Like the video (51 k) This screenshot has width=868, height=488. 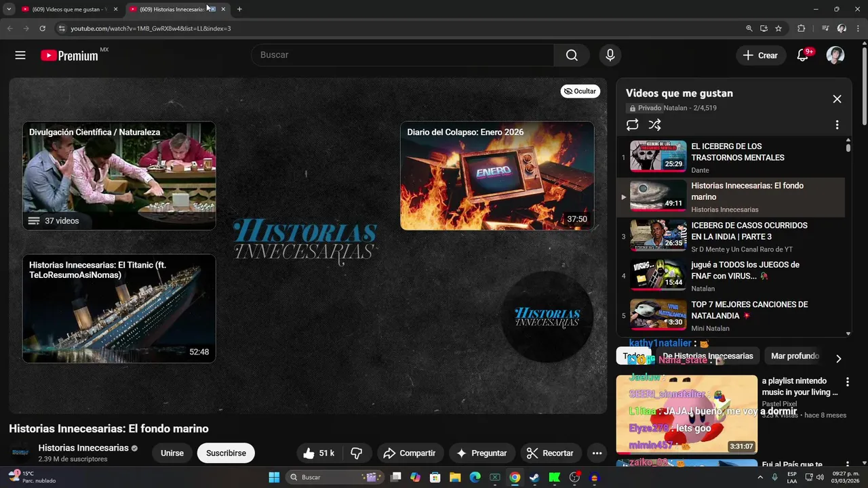319,453
